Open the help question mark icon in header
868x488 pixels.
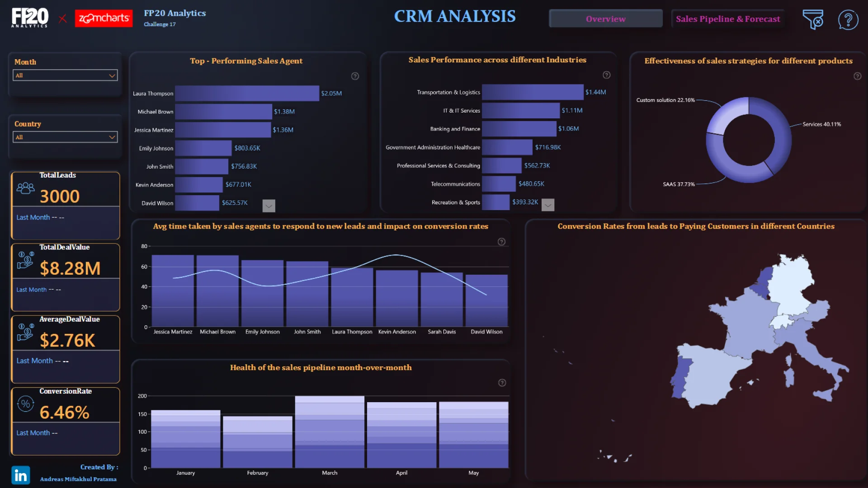coord(848,20)
